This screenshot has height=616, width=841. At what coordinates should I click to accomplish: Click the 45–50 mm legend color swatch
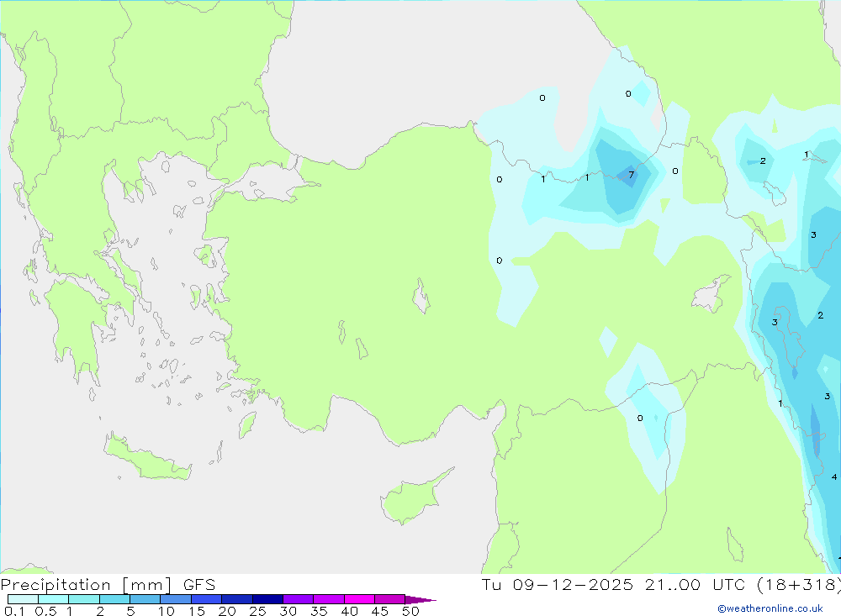pos(389,599)
